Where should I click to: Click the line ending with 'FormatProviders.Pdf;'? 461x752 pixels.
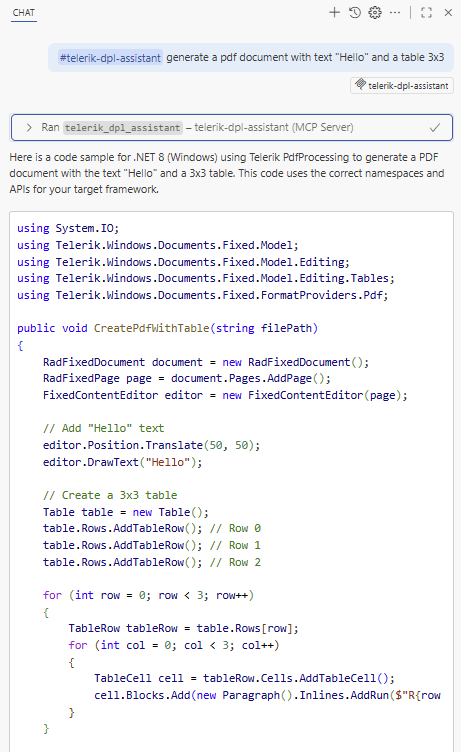[202, 295]
